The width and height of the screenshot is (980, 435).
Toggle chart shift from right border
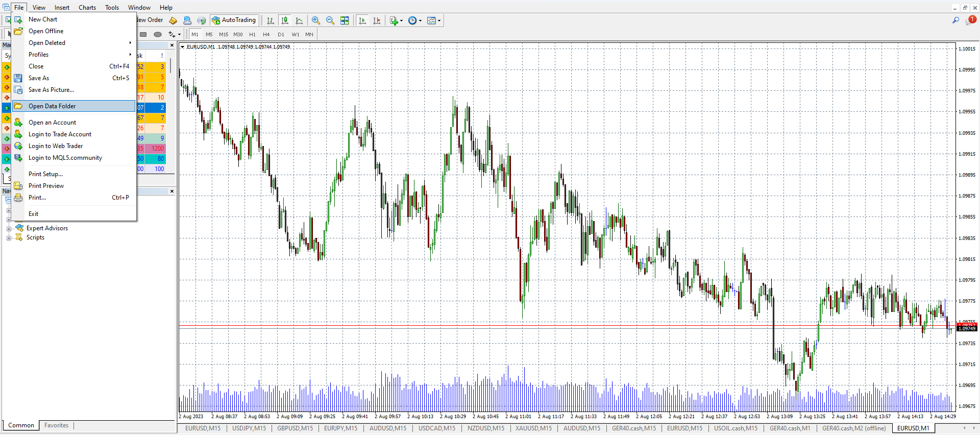pos(377,20)
